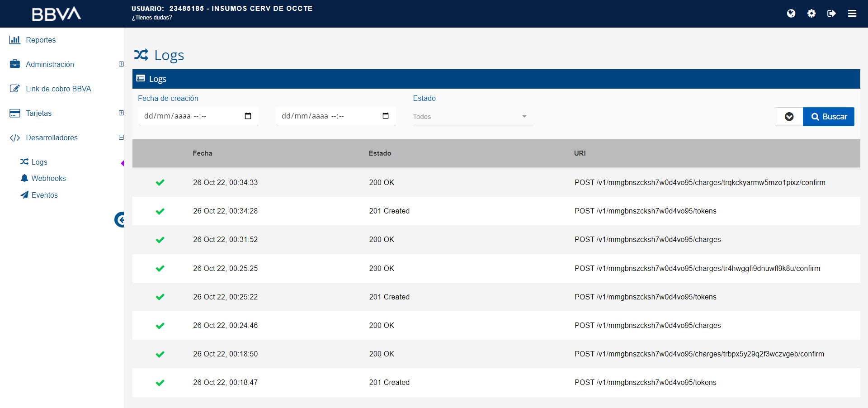Select URI ending trqkckyarmw5mzo1pixz/confirm
Image resolution: width=868 pixels, height=408 pixels.
pos(700,182)
